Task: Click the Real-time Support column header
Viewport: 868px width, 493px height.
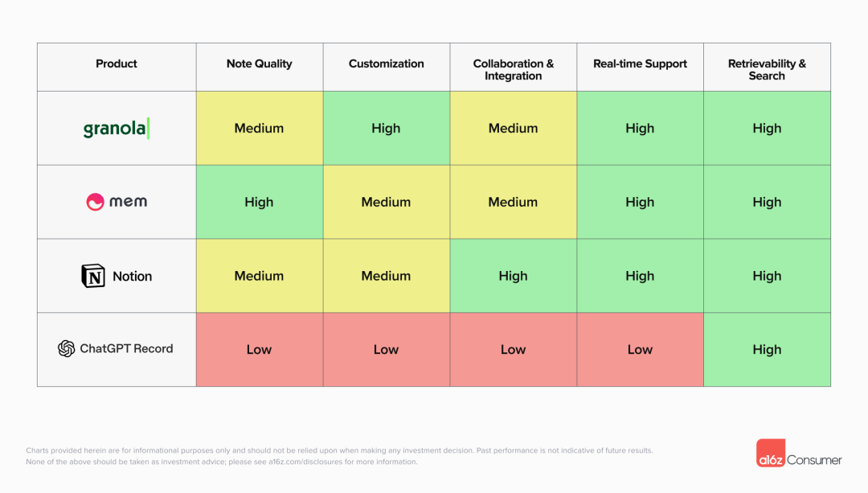Action: coord(640,64)
